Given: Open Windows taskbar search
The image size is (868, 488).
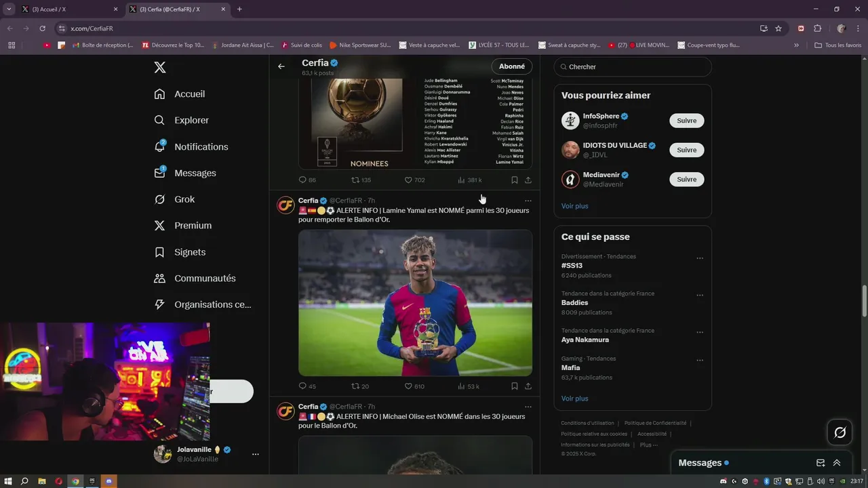Looking at the screenshot, I should [25, 481].
